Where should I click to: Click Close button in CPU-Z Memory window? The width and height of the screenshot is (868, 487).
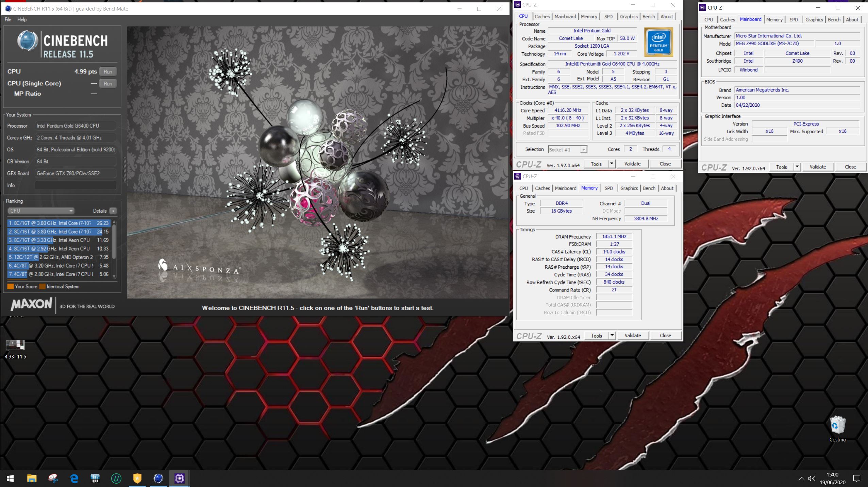coord(665,336)
